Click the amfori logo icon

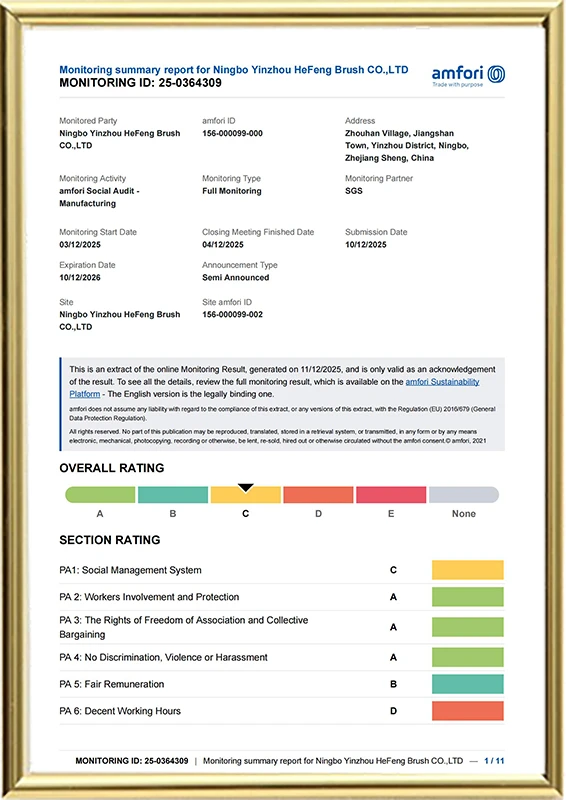496,74
